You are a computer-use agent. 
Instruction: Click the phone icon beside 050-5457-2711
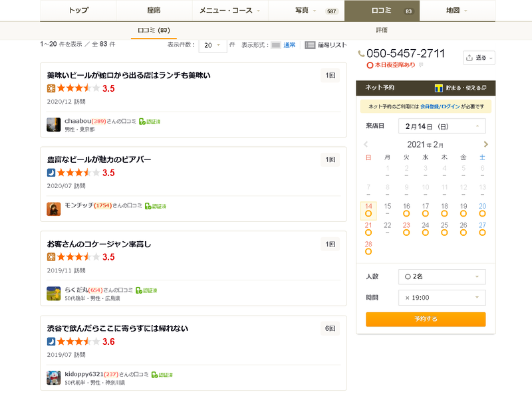point(361,54)
